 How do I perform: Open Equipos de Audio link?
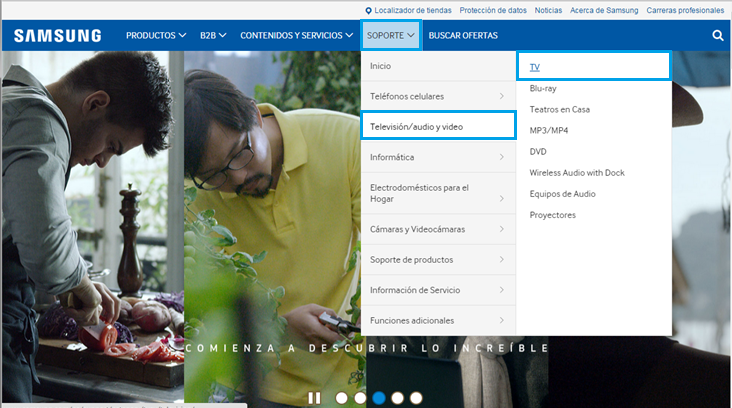[x=563, y=194]
